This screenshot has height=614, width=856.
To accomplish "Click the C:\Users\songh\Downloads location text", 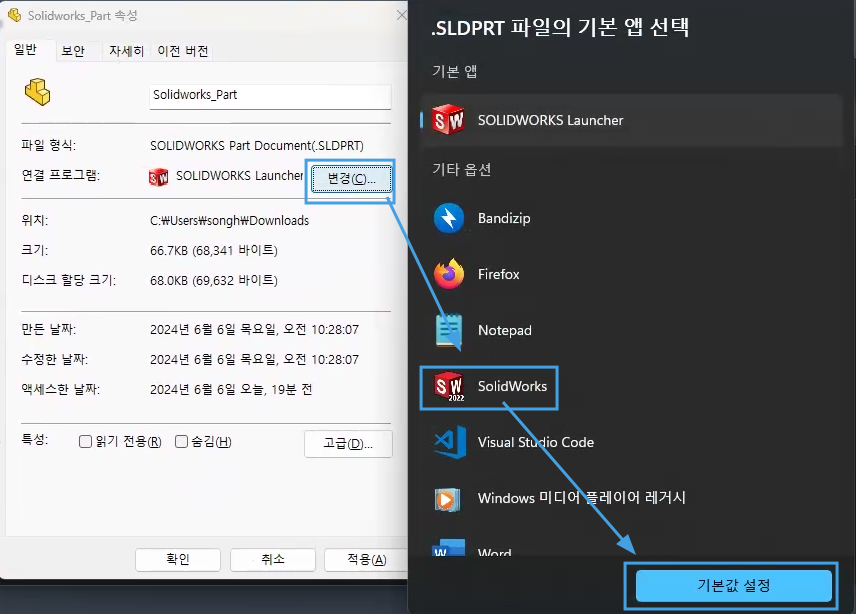I will pyautogui.click(x=229, y=220).
